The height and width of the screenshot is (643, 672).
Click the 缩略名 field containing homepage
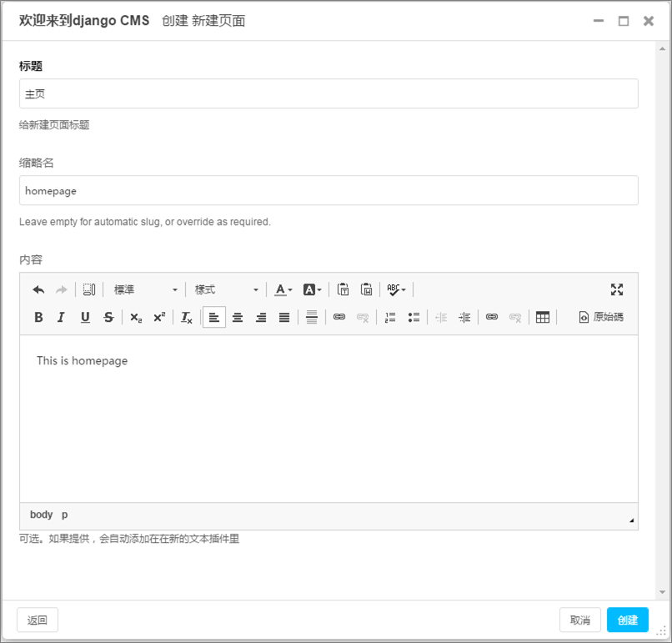click(328, 190)
